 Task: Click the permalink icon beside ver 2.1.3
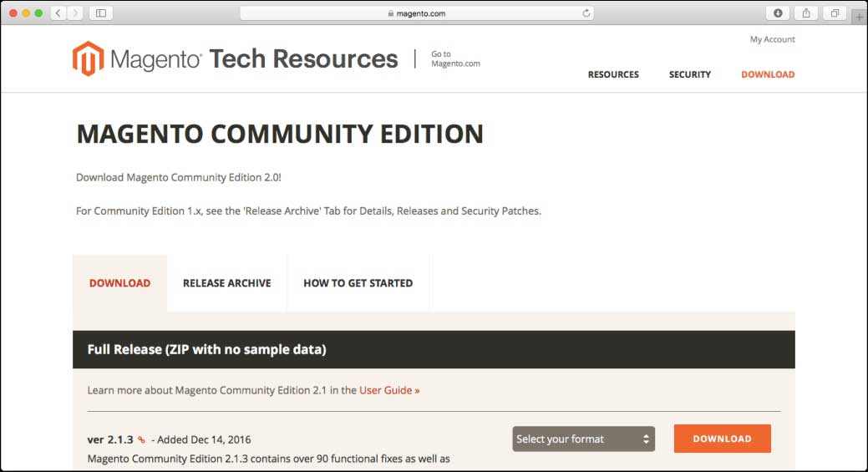point(142,440)
